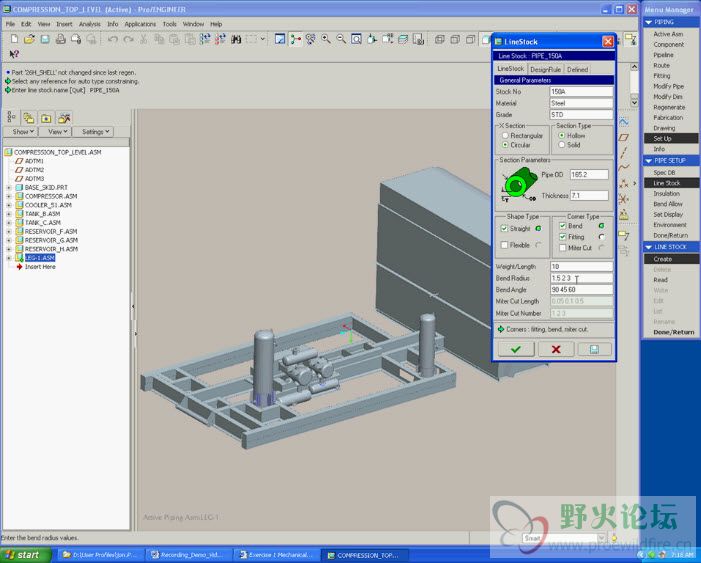701x563 pixels.
Task: Select Rectangular cross section
Action: point(505,135)
